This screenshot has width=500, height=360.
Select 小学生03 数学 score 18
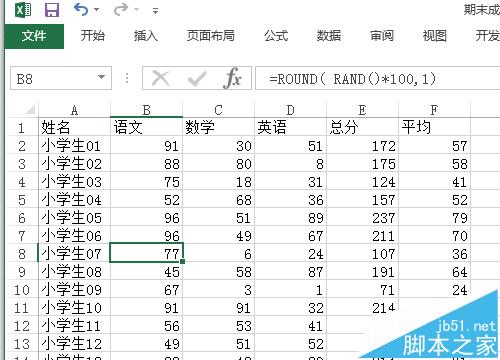pyautogui.click(x=218, y=182)
